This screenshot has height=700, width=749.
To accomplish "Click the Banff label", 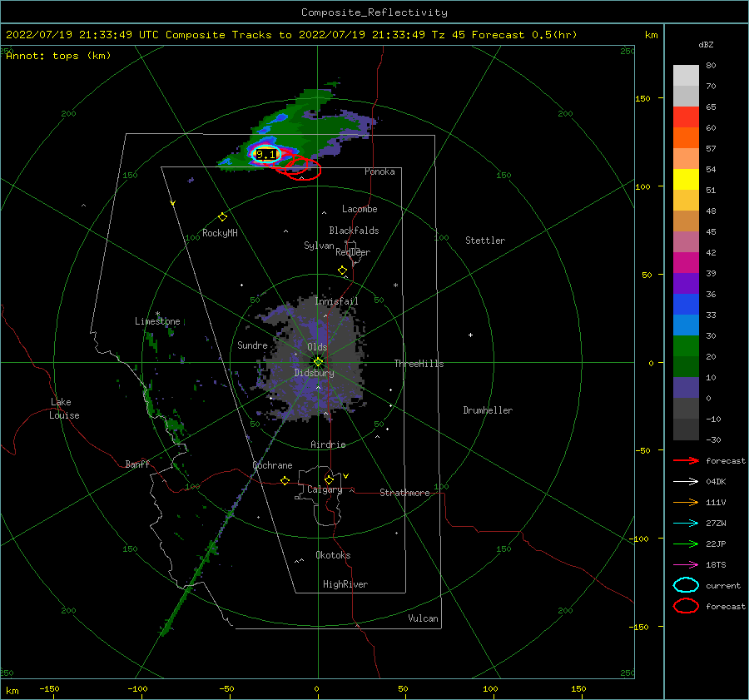I will tap(137, 464).
